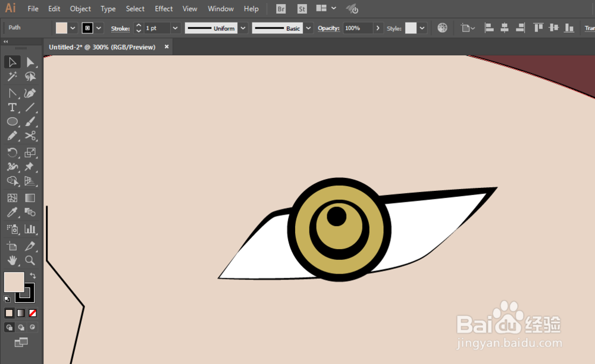Adjust the stroke weight stepper arrows
595x364 pixels.
pos(139,28)
